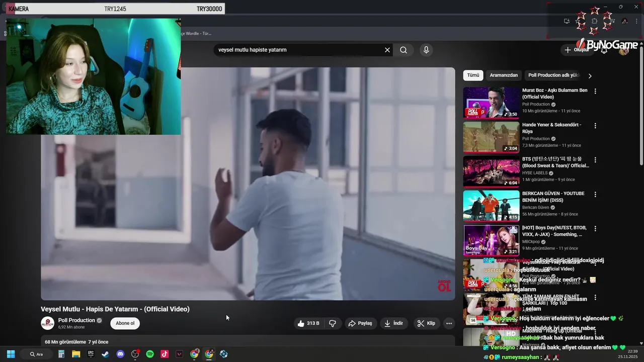Click the Klip scissors button

(x=426, y=323)
